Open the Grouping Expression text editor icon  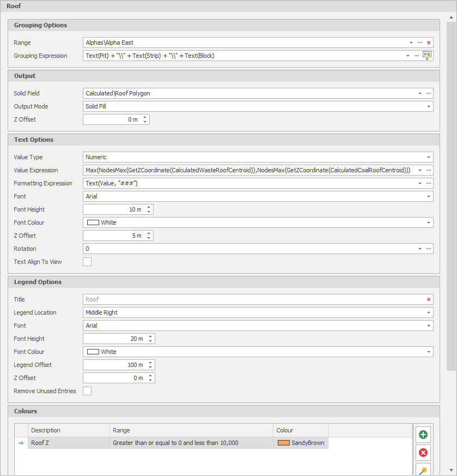[x=428, y=55]
